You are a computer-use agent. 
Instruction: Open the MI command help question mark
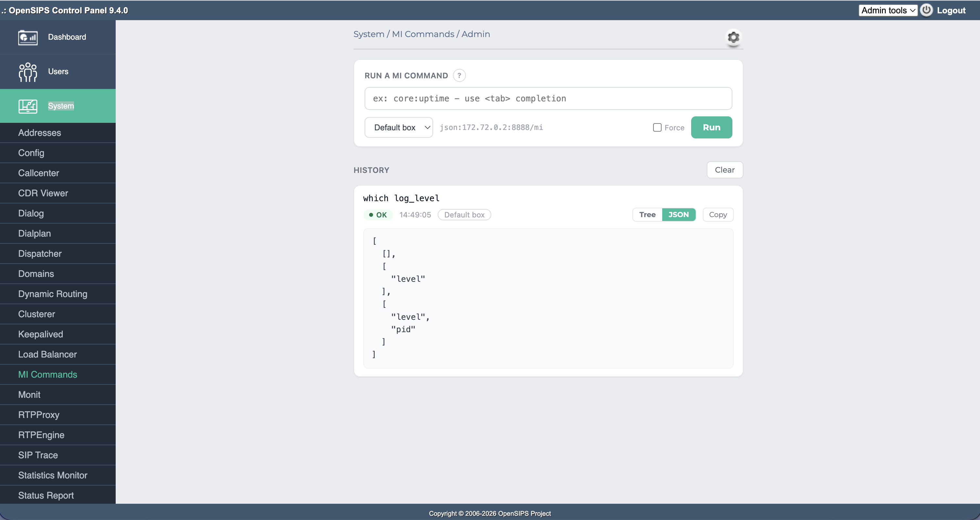coord(459,75)
